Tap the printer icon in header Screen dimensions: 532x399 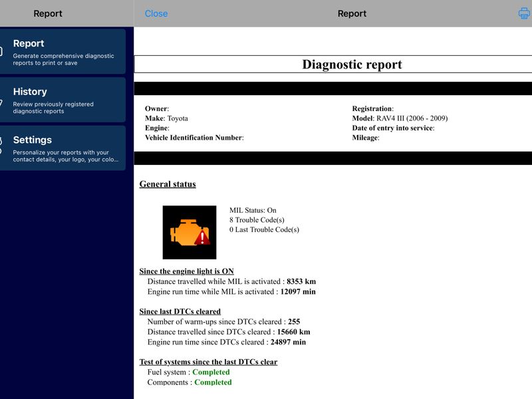pyautogui.click(x=525, y=13)
